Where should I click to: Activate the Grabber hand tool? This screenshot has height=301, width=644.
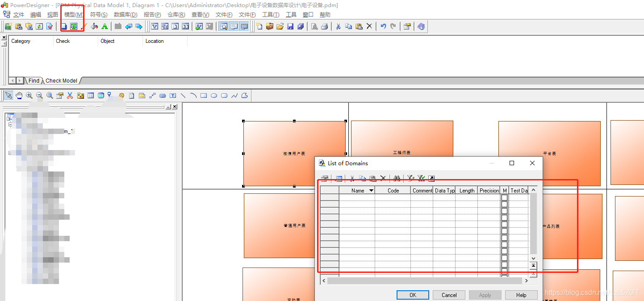click(x=19, y=96)
